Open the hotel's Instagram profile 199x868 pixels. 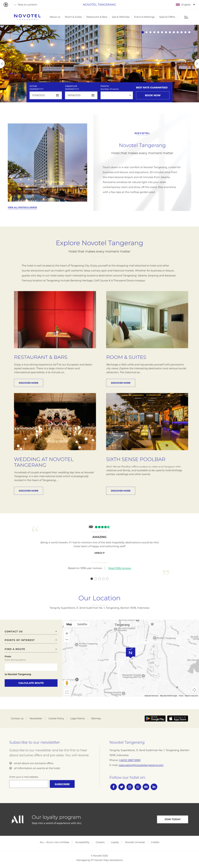click(x=130, y=787)
